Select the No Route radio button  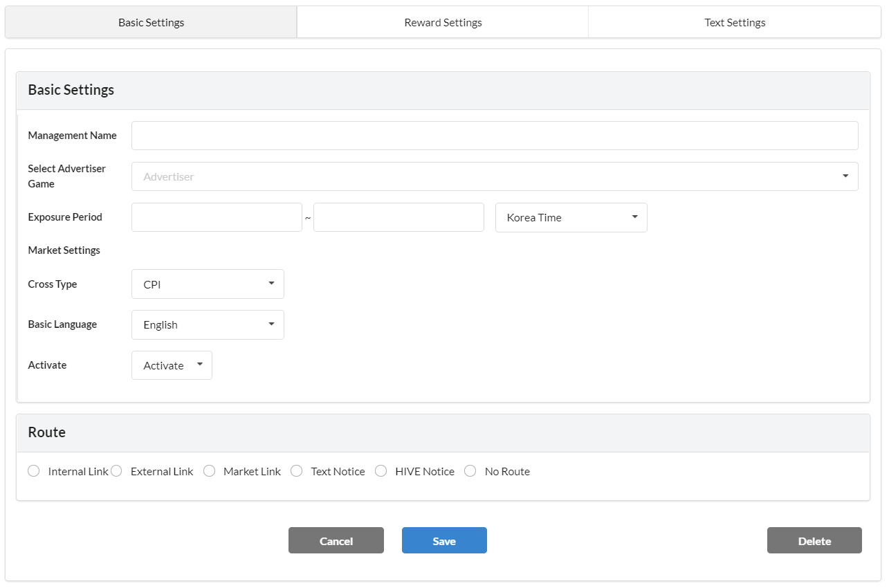470,471
